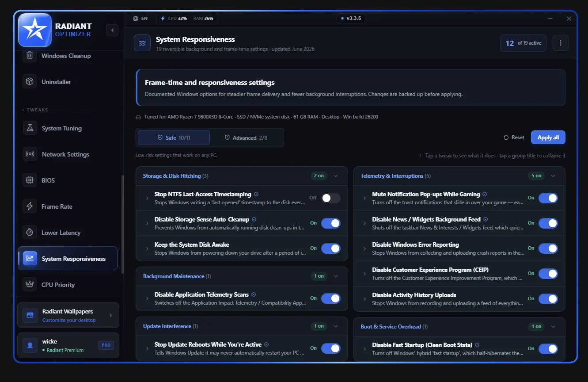
Task: Switch to the Advanced 2/8 tab
Action: [x=246, y=138]
